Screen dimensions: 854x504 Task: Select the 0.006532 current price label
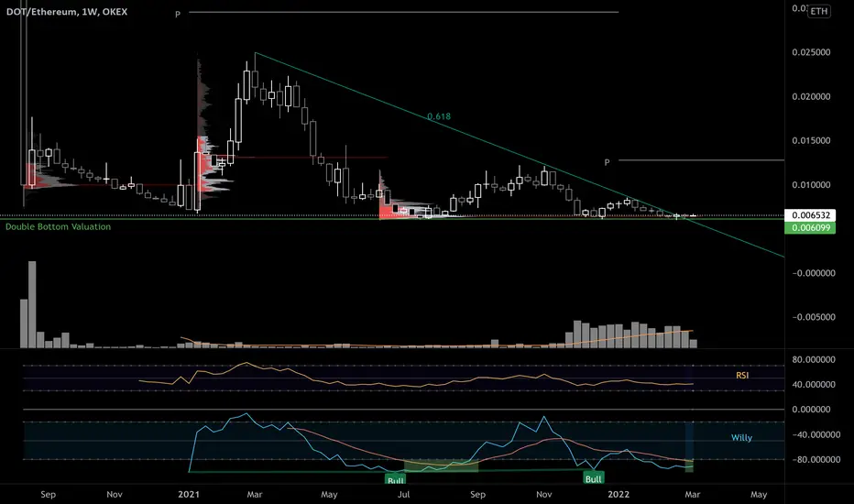[809, 214]
